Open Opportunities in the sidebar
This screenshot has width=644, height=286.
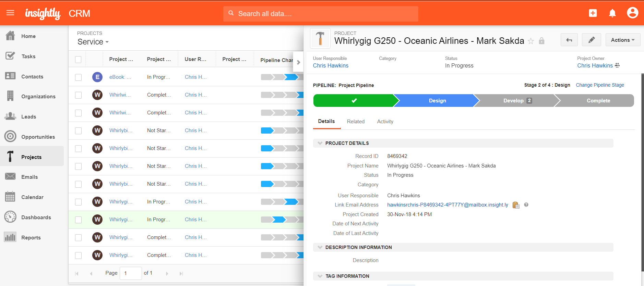pyautogui.click(x=38, y=137)
